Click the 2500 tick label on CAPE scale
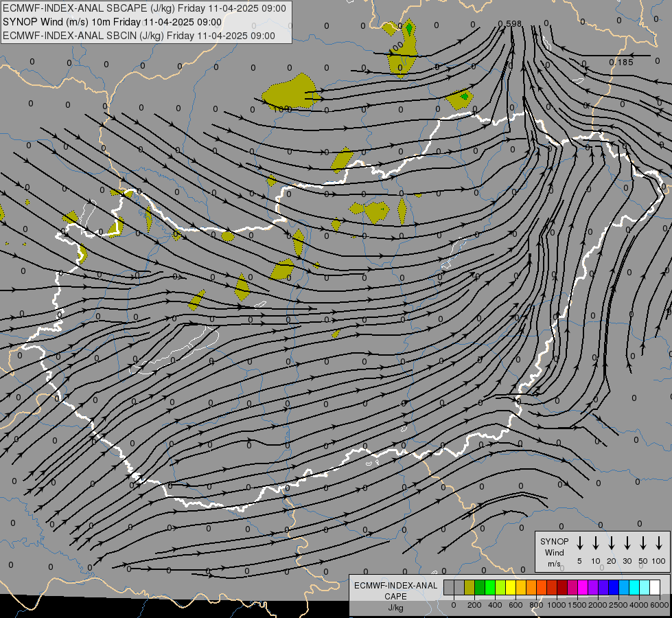 (x=618, y=605)
